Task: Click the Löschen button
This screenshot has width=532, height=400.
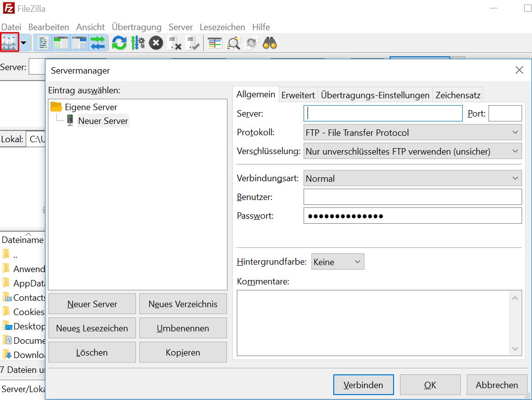Action: tap(92, 352)
